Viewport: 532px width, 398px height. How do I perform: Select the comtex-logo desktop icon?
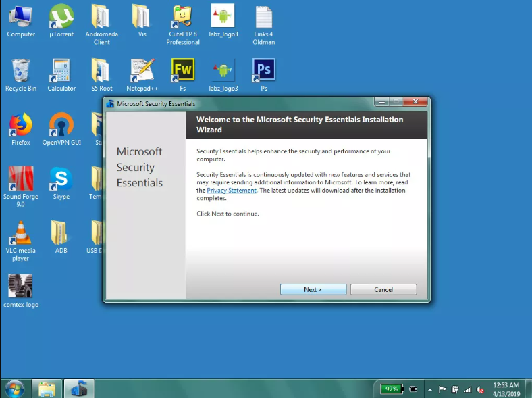click(x=21, y=291)
